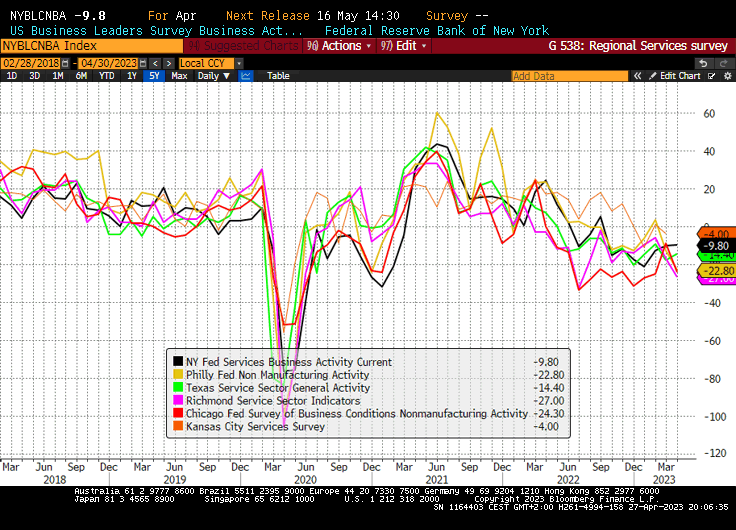The width and height of the screenshot is (736, 530).
Task: Click the 2021 year label on axis
Action: click(x=437, y=480)
